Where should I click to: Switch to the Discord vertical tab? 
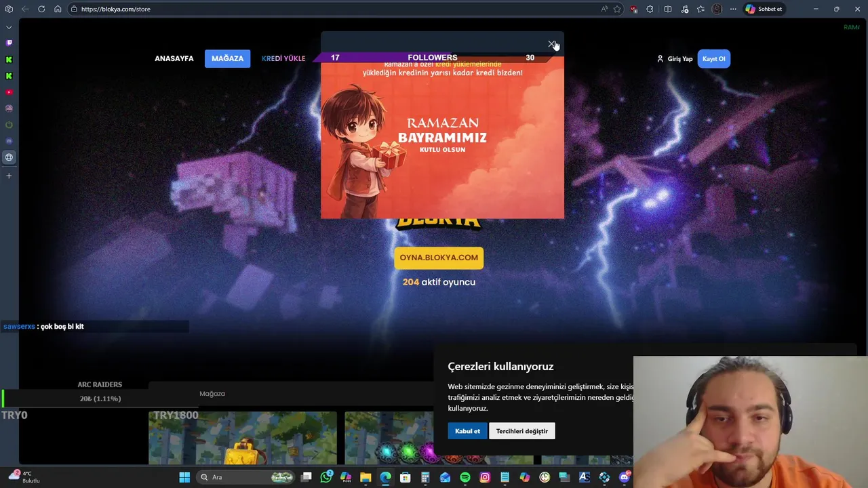tap(9, 141)
